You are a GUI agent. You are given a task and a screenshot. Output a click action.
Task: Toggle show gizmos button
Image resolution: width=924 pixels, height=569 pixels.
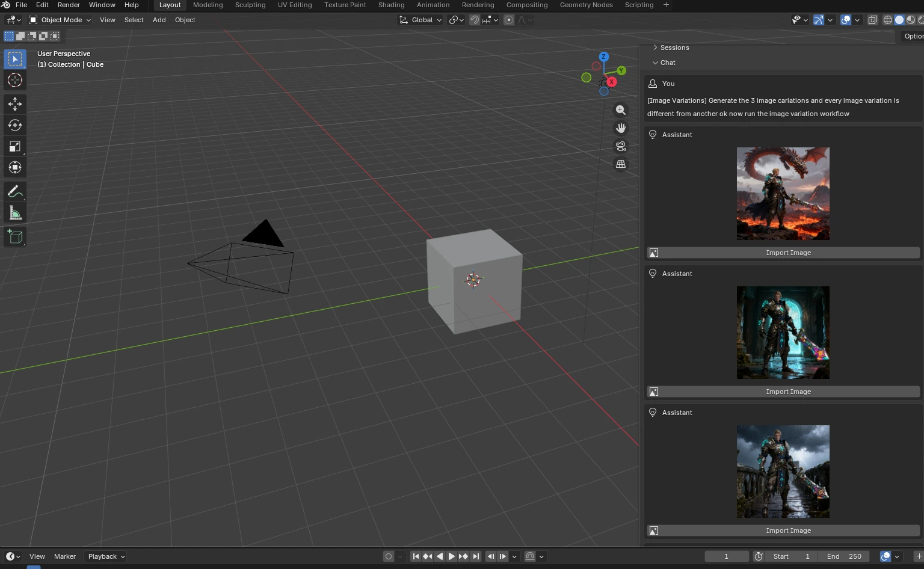coord(818,20)
